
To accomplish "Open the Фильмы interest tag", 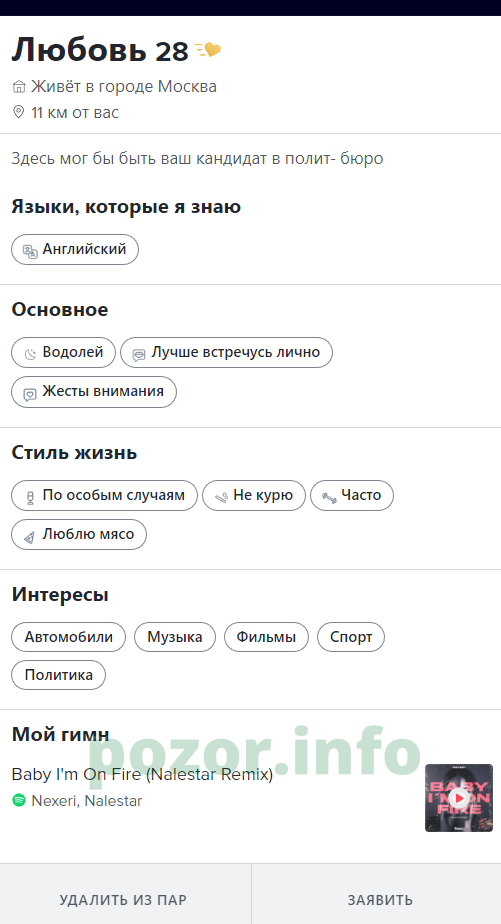I will pos(266,637).
